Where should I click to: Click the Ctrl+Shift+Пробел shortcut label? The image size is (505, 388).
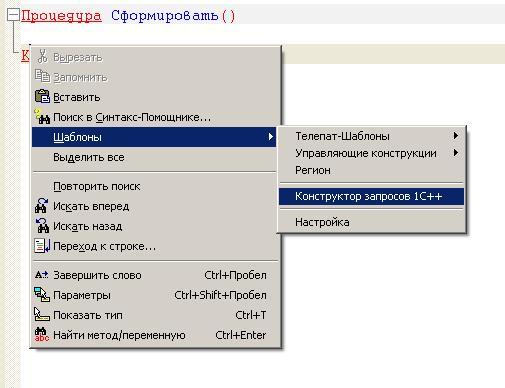pyautogui.click(x=220, y=295)
